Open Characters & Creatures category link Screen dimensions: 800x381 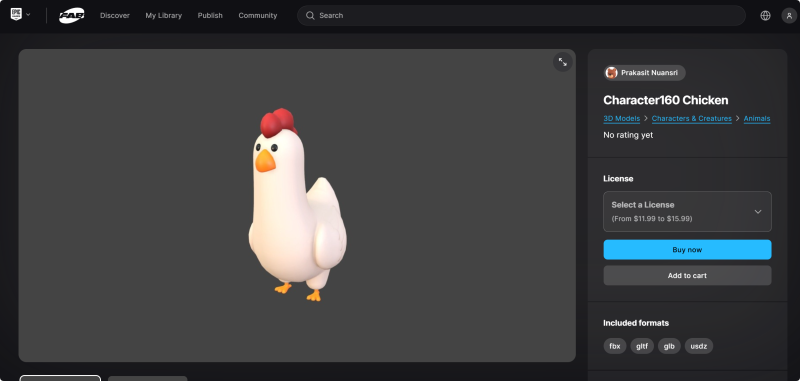(691, 118)
